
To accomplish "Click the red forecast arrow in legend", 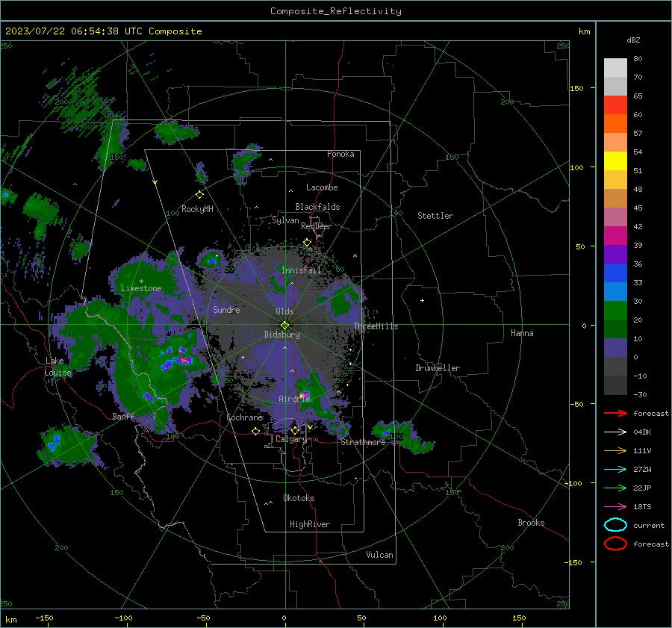I will (615, 413).
